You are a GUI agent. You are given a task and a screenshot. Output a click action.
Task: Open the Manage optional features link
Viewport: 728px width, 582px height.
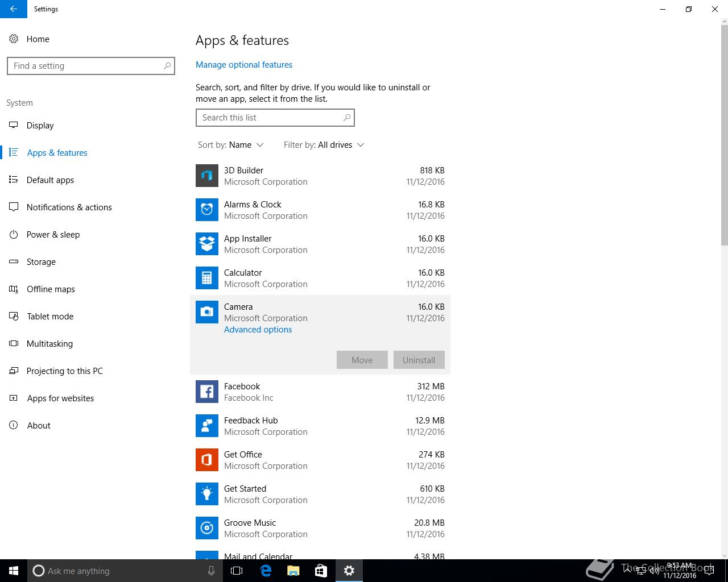244,65
